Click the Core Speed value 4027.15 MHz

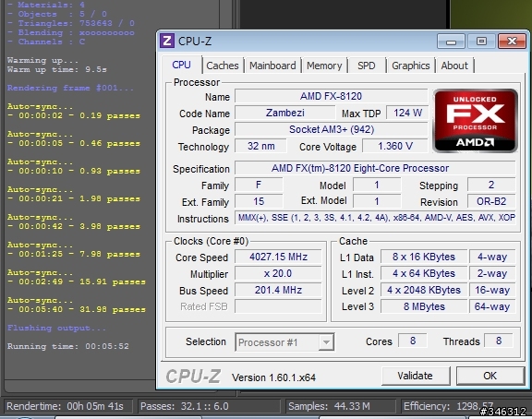click(x=278, y=257)
